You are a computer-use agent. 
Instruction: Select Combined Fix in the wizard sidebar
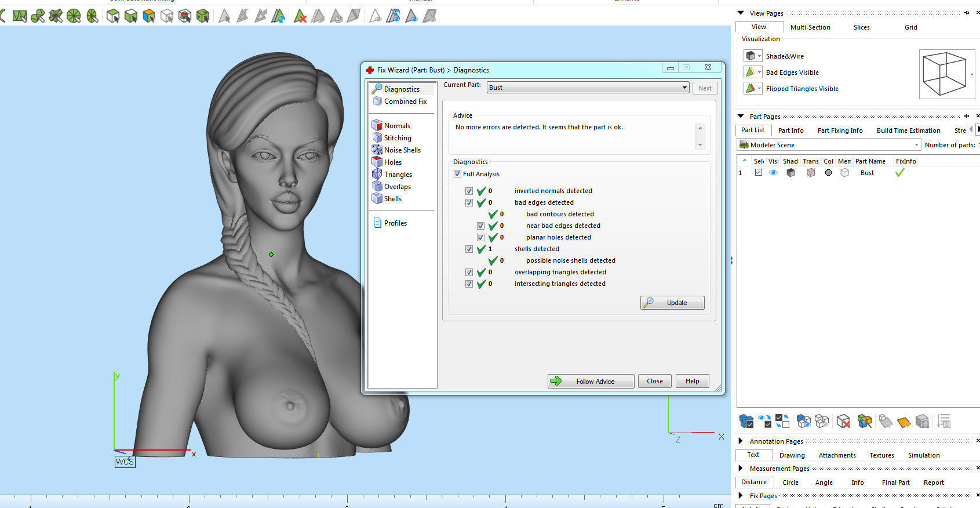click(x=405, y=101)
